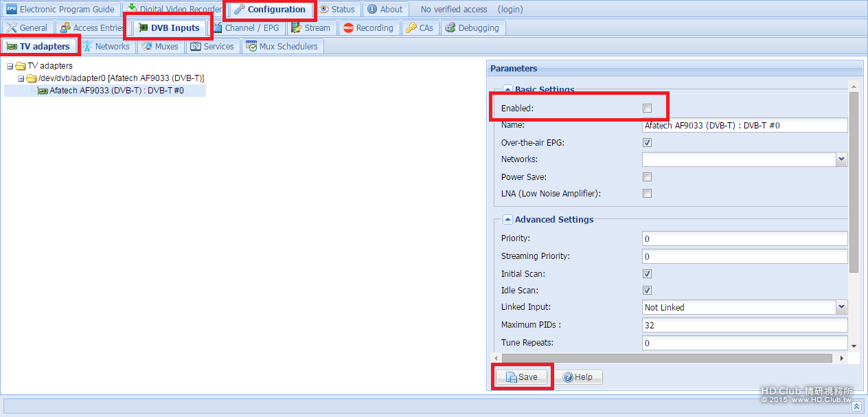Click the Priority input field
The height and width of the screenshot is (417, 868).
[x=745, y=238]
